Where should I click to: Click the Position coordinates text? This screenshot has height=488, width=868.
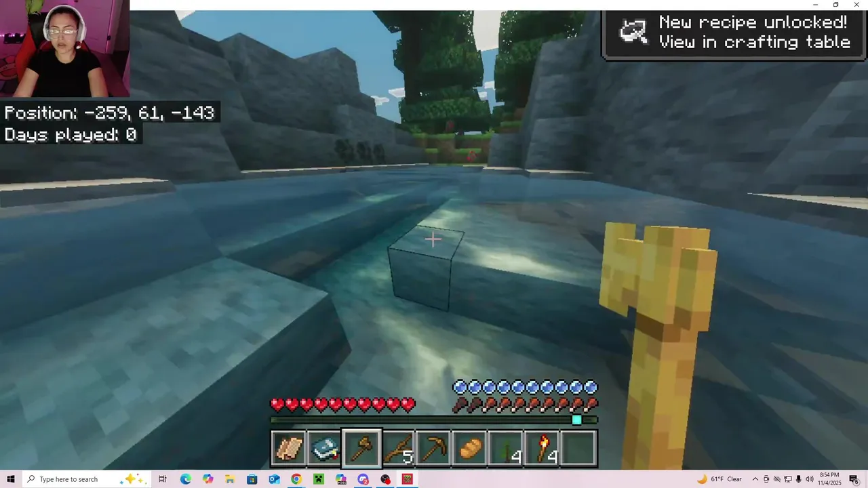coord(109,113)
